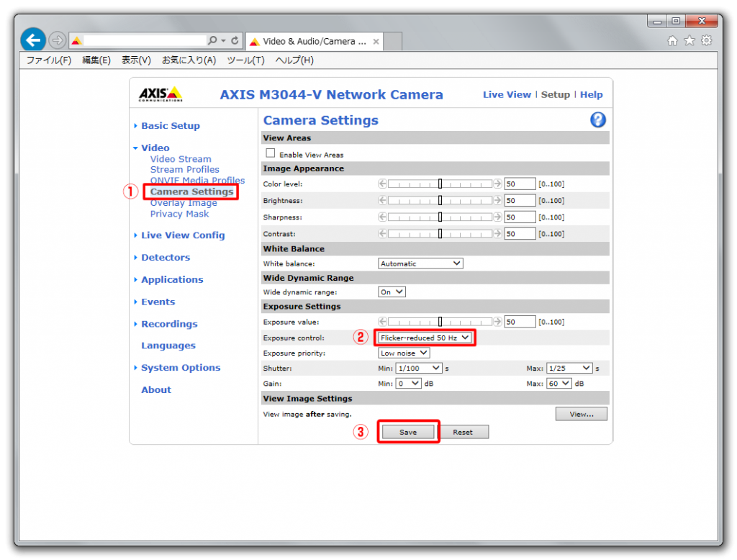
Task: Enable View Areas checkbox
Action: click(x=271, y=153)
